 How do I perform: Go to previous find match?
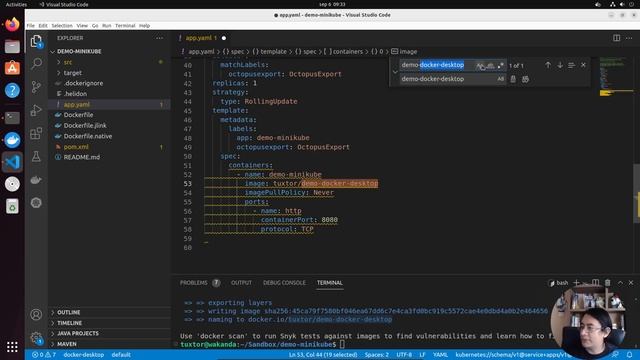548,65
